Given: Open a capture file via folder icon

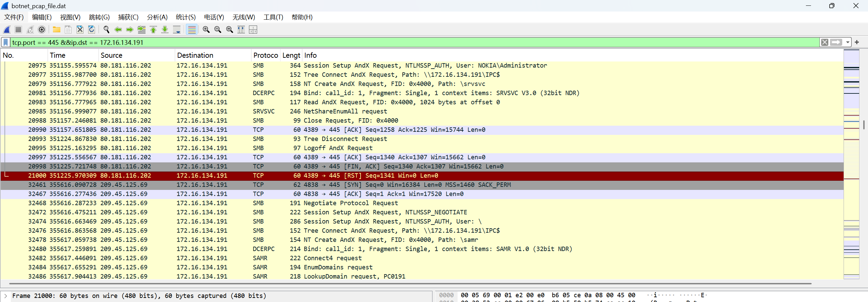Looking at the screenshot, I should 57,30.
